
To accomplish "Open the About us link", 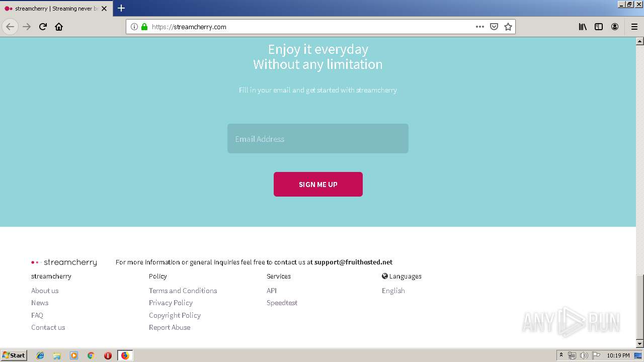I will point(45,291).
